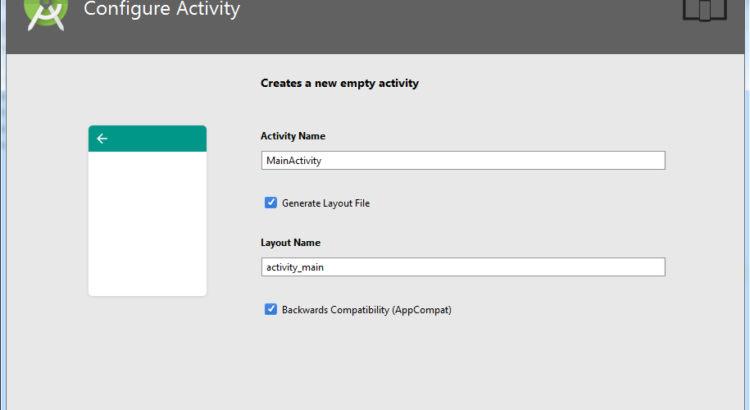750x410 pixels.
Task: Click the Activity Name field label
Action: pyautogui.click(x=293, y=136)
